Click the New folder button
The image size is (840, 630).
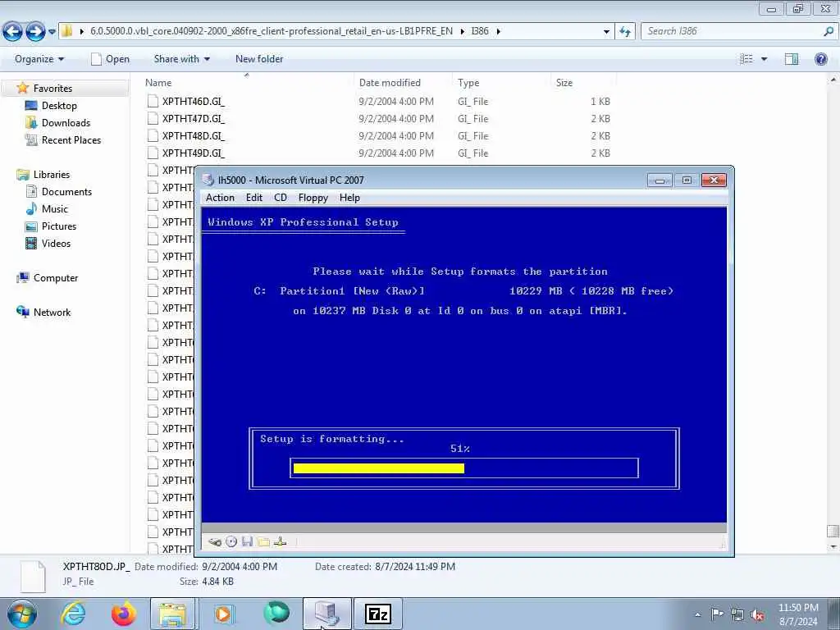[259, 59]
